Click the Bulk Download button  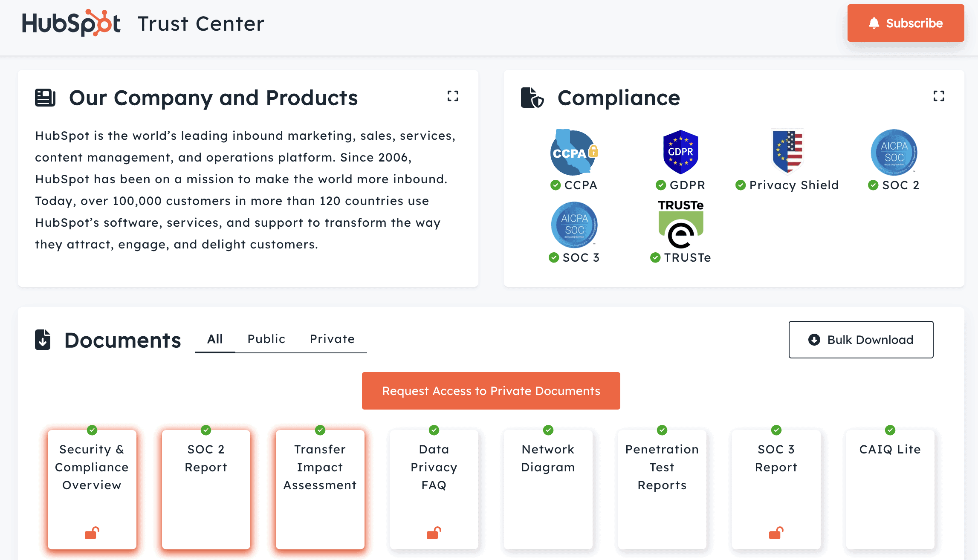pyautogui.click(x=861, y=340)
